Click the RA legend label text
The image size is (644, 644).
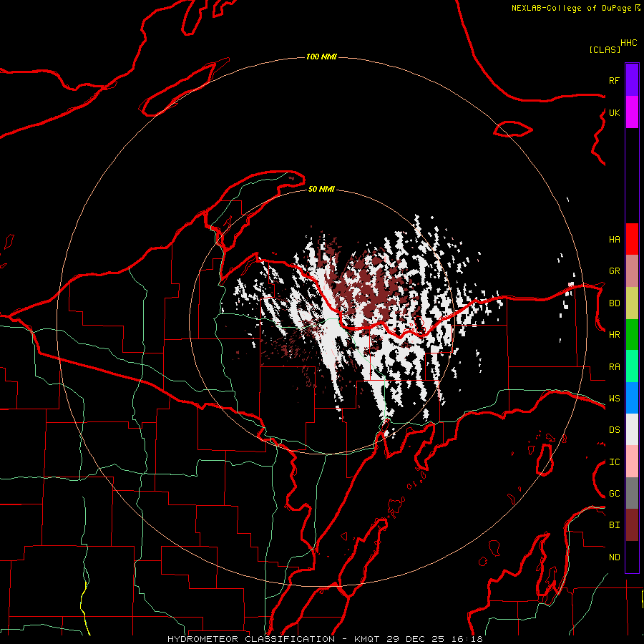click(x=615, y=367)
